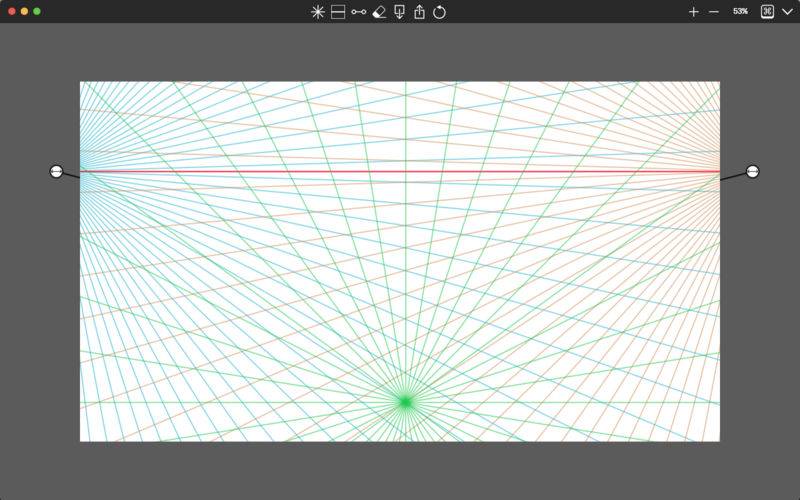Select the vanishing point starburst tool
Screen dimensions: 800x500
click(317, 12)
